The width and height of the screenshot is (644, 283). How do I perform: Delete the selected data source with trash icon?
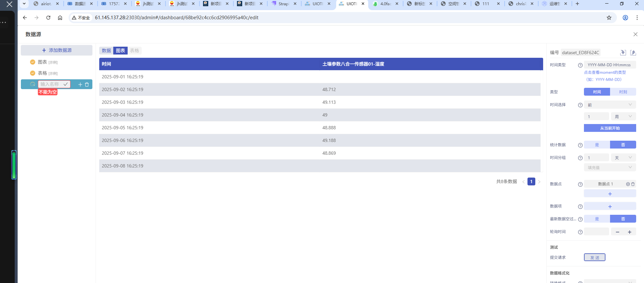(87, 85)
